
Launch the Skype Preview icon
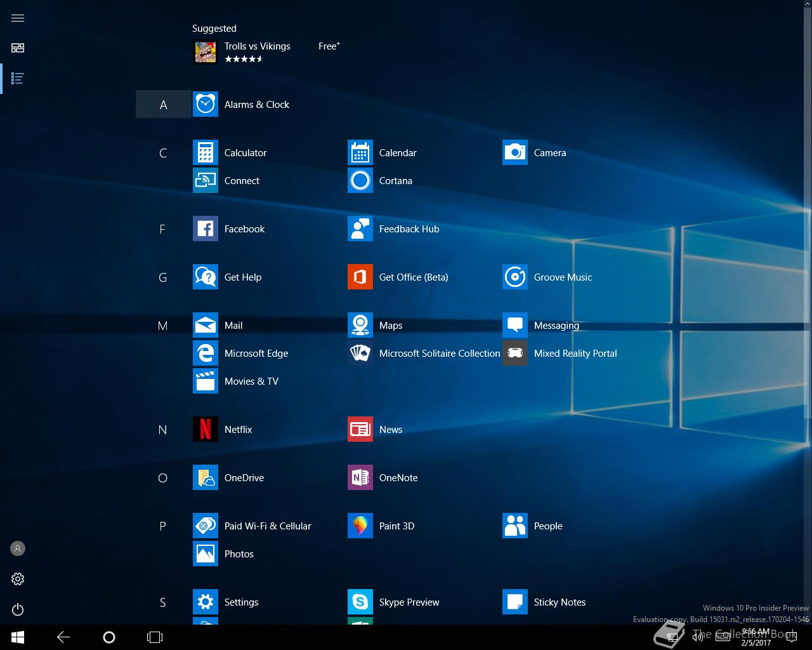360,602
